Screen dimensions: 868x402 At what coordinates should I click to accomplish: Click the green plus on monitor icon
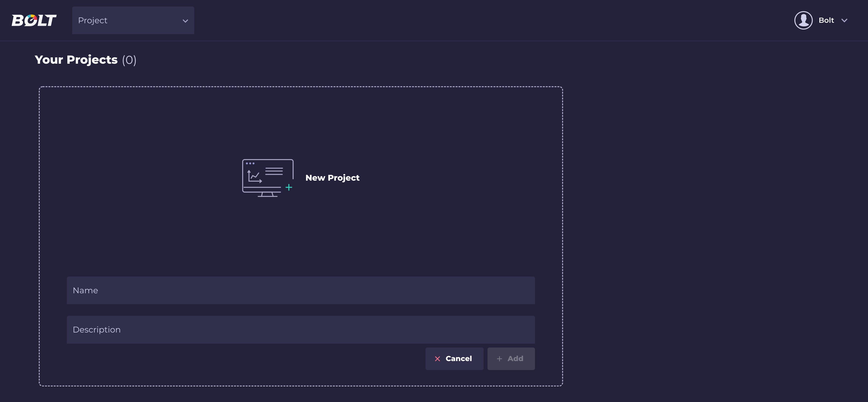point(289,187)
